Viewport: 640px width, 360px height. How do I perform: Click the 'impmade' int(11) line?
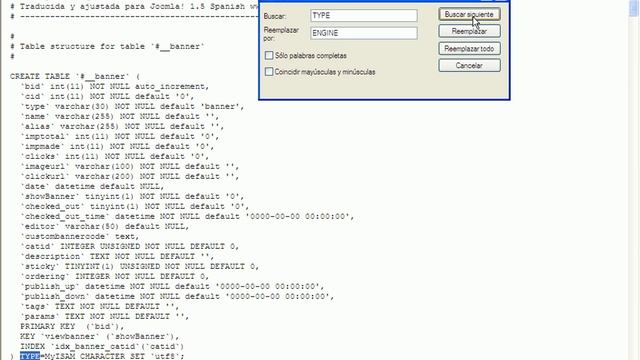click(117, 147)
